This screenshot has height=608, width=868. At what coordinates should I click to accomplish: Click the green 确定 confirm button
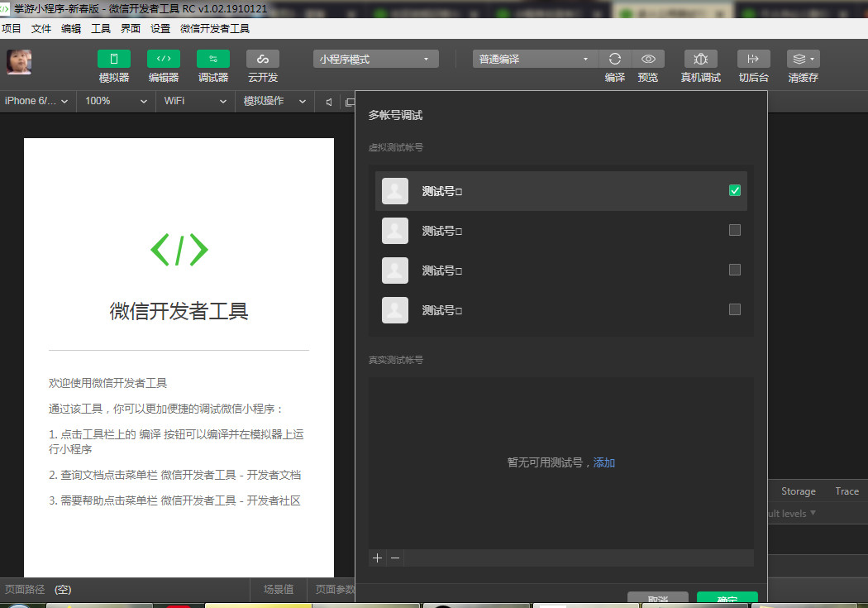727,597
